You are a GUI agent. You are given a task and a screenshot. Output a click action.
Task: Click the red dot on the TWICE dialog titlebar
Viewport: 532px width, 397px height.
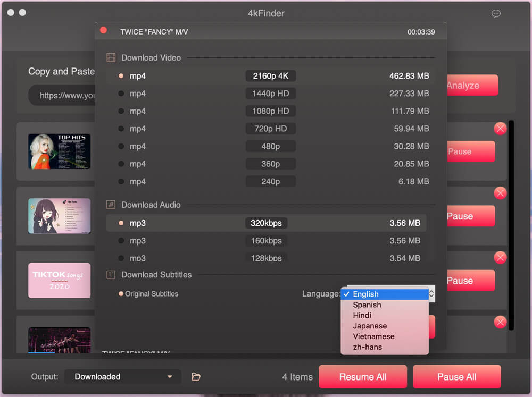tap(103, 30)
